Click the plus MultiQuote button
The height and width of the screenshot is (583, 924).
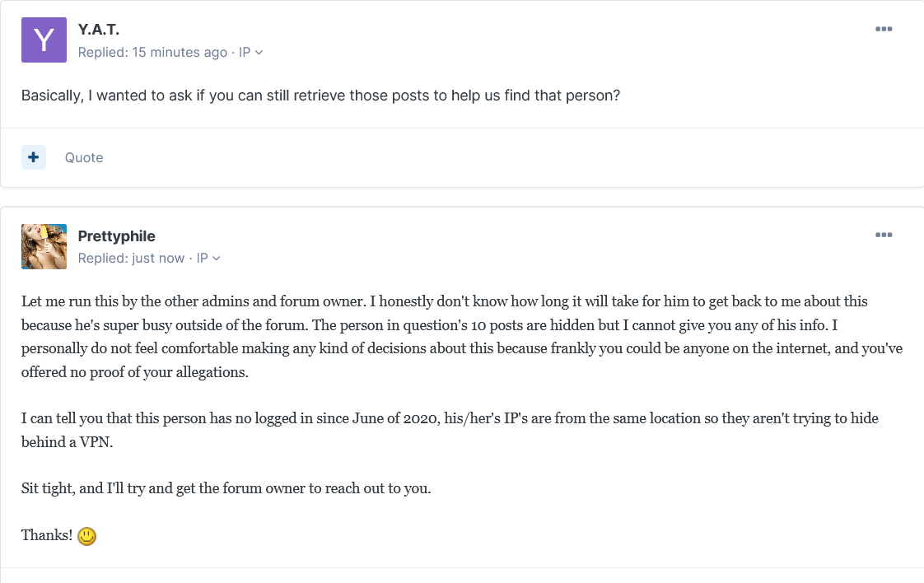point(34,157)
